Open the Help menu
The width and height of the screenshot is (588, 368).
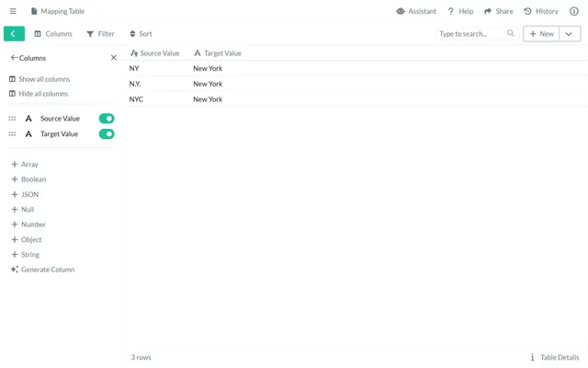(460, 11)
